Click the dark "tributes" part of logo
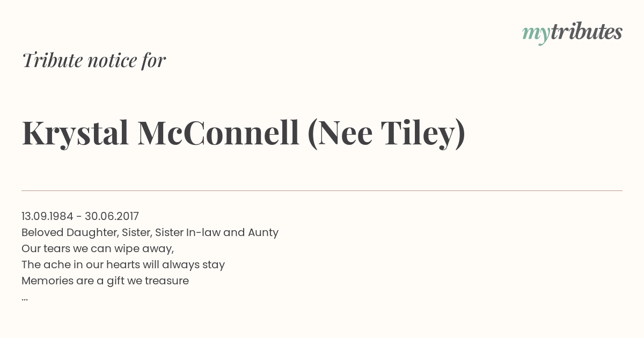644x338 pixels. coord(586,32)
